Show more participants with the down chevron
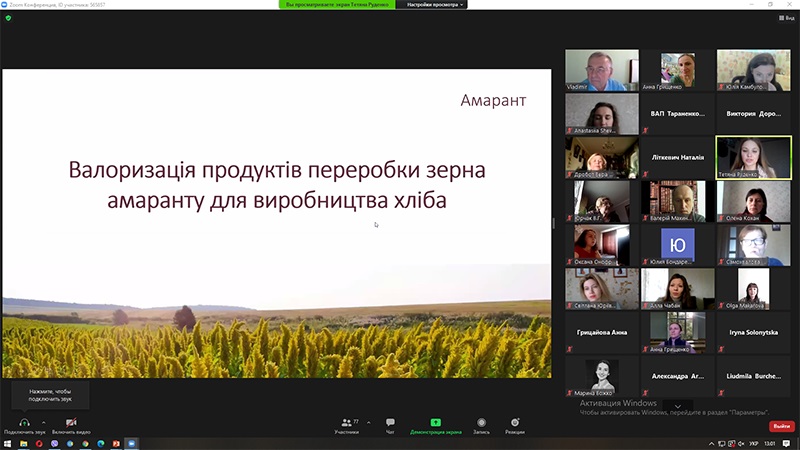This screenshot has height=450, width=800. click(x=678, y=406)
